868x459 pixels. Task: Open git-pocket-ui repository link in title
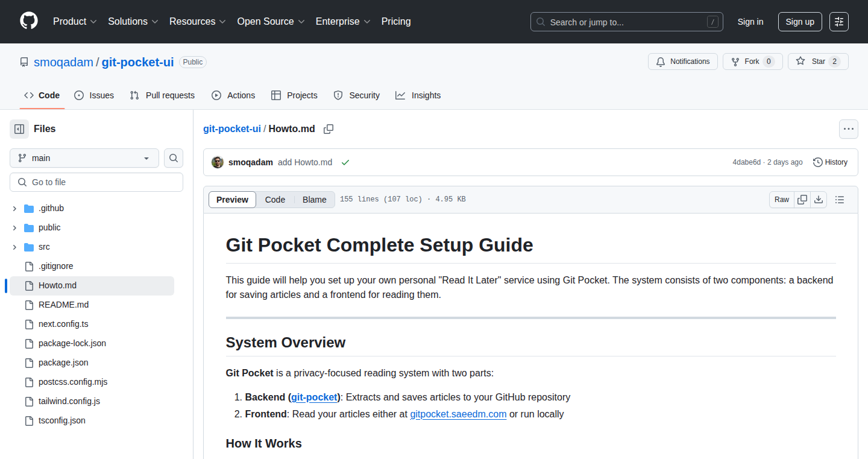tap(137, 62)
